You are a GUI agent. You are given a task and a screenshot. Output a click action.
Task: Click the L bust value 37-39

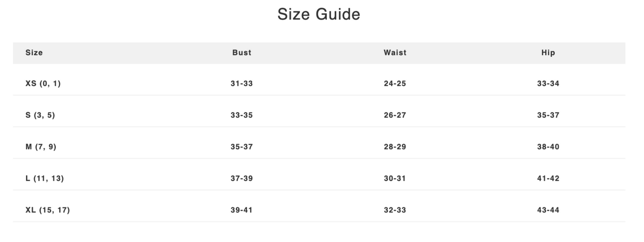242,179
